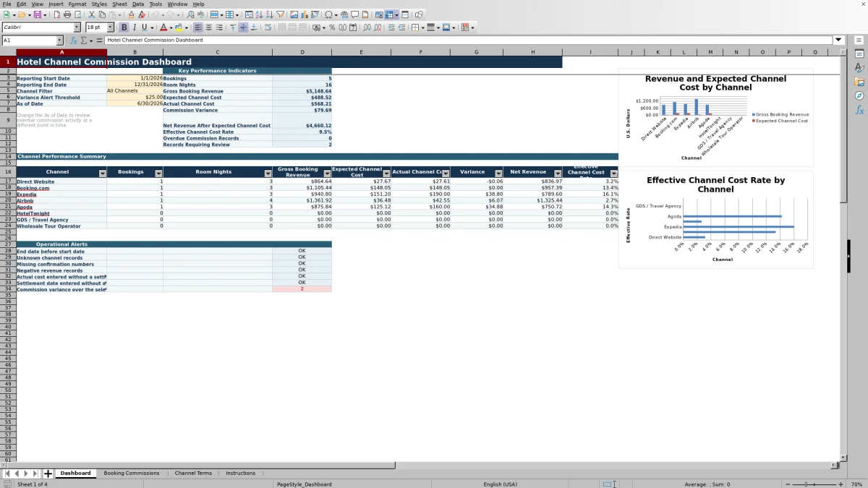868x488 pixels.
Task: Toggle Underline formatting
Action: (x=144, y=27)
